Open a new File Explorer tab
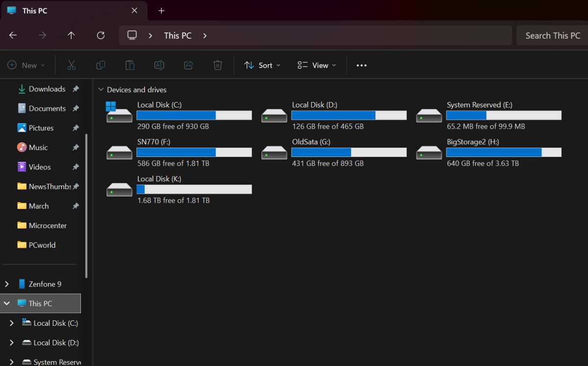The image size is (588, 366). (x=161, y=10)
